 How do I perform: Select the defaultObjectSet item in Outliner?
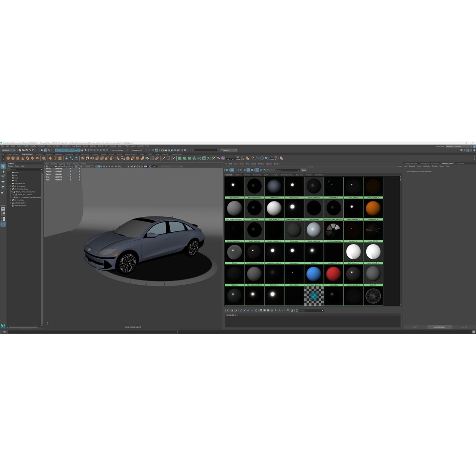tap(20, 205)
